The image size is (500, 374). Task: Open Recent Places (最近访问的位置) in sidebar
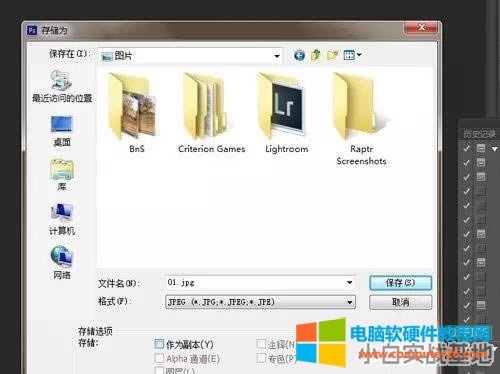62,86
